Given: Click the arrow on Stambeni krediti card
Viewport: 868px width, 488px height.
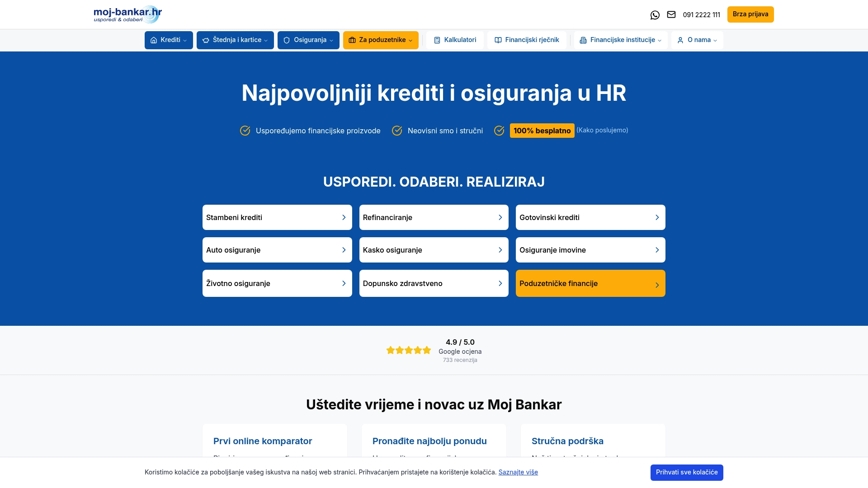Looking at the screenshot, I should [x=344, y=217].
